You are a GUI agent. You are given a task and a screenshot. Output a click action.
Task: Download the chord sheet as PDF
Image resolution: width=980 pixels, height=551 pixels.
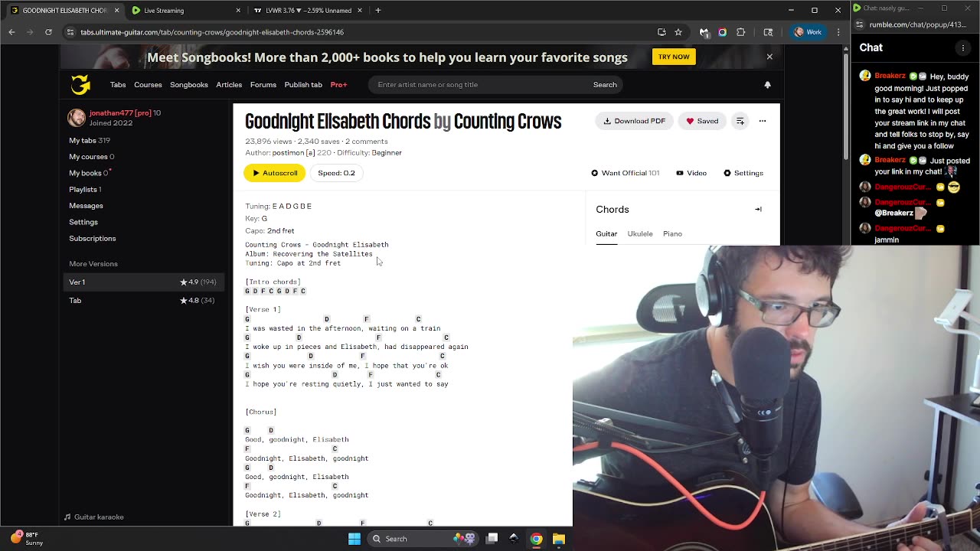click(x=634, y=121)
